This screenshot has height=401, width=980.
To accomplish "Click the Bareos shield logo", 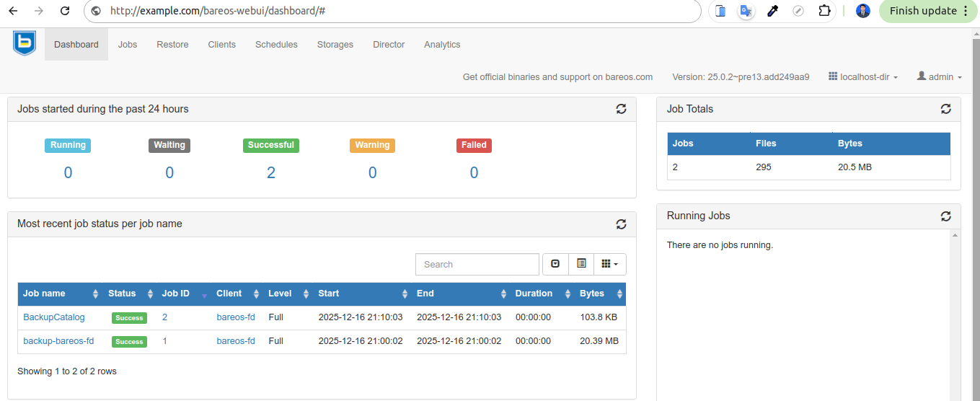I will 25,43.
